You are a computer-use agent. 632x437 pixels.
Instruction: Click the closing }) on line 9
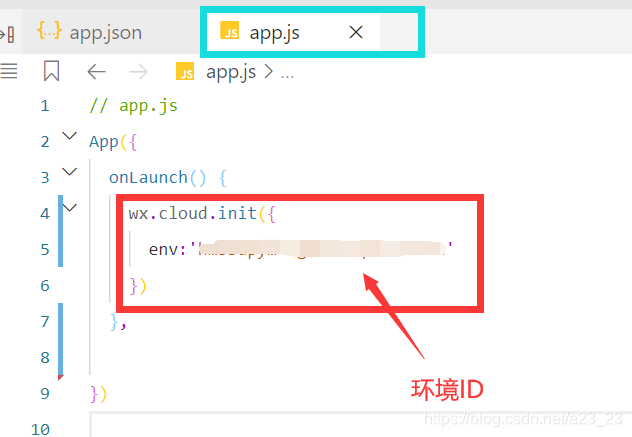pyautogui.click(x=98, y=394)
